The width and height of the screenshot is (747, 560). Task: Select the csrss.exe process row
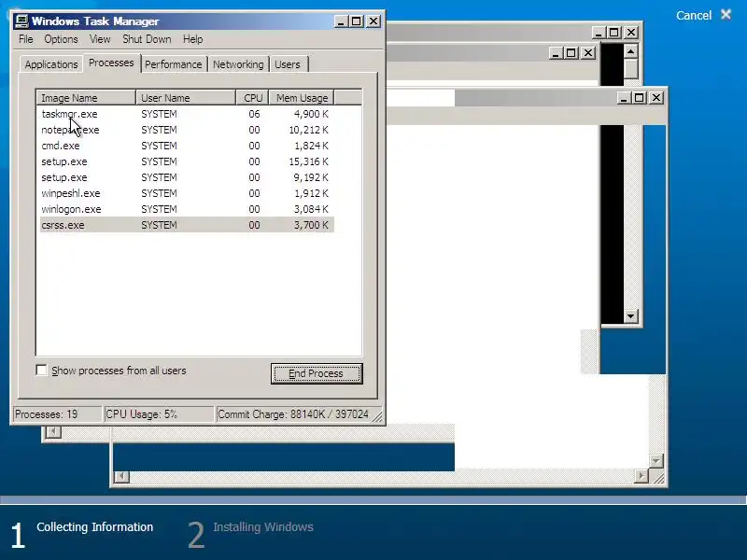(187, 225)
